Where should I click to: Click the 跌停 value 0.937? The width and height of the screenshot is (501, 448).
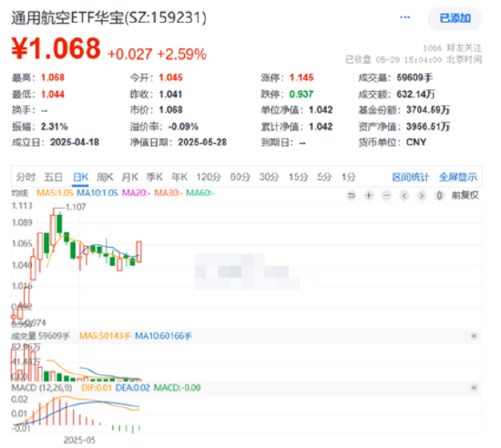click(302, 94)
